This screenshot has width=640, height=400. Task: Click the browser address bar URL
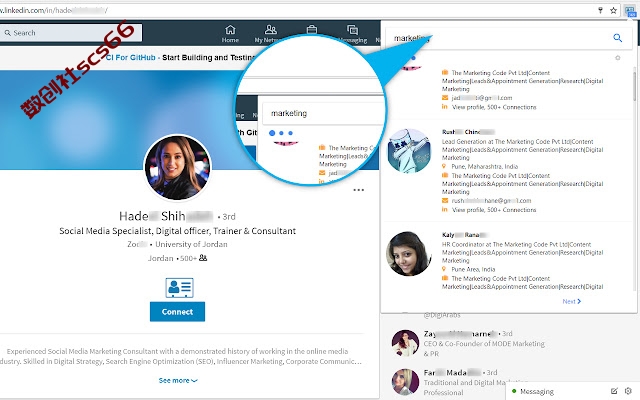[x=53, y=11]
